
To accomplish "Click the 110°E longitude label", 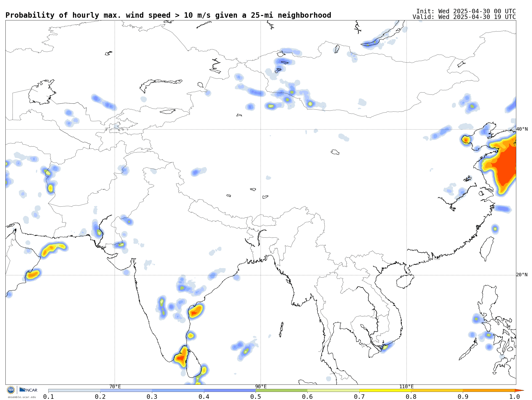I will 406,387.
